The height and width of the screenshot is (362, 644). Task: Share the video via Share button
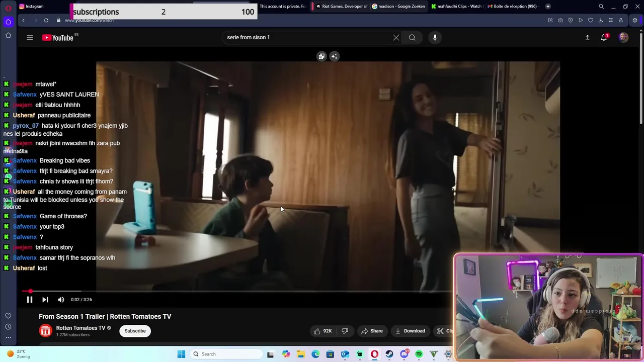coord(371,331)
